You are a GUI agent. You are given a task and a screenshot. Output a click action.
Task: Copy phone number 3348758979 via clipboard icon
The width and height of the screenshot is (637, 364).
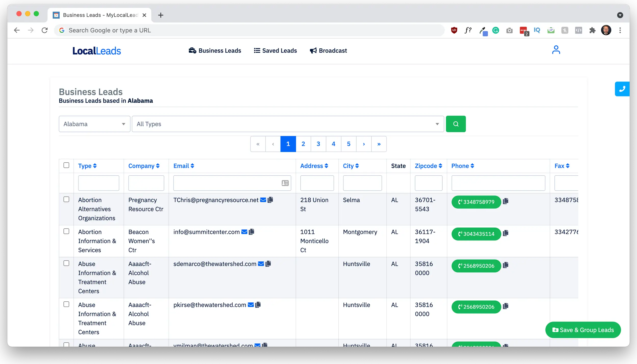(506, 201)
